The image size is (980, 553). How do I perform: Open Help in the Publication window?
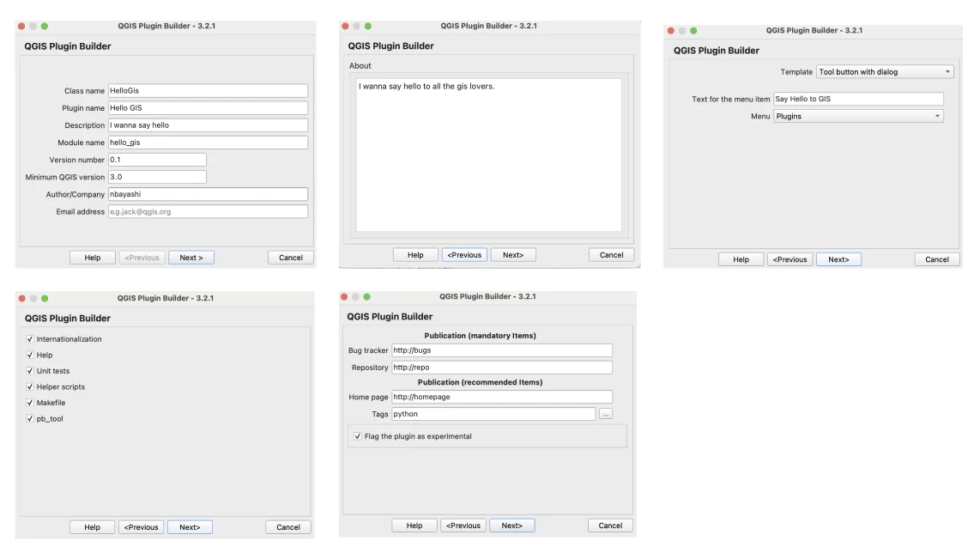(414, 526)
